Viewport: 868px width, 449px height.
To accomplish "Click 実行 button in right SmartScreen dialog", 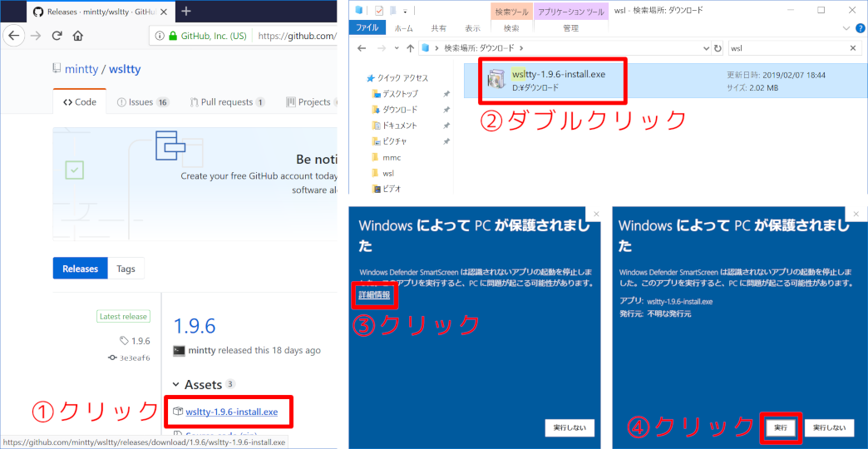I will pyautogui.click(x=781, y=427).
